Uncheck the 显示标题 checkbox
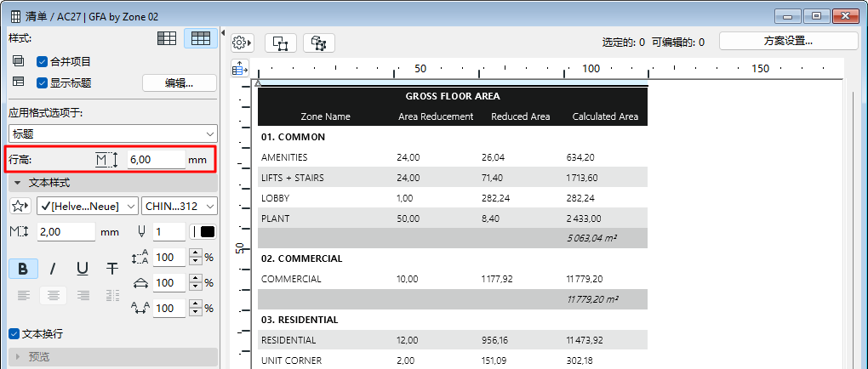 click(42, 82)
